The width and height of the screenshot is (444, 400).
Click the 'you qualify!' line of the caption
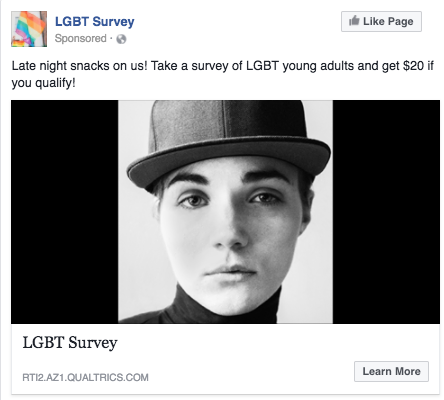[43, 83]
